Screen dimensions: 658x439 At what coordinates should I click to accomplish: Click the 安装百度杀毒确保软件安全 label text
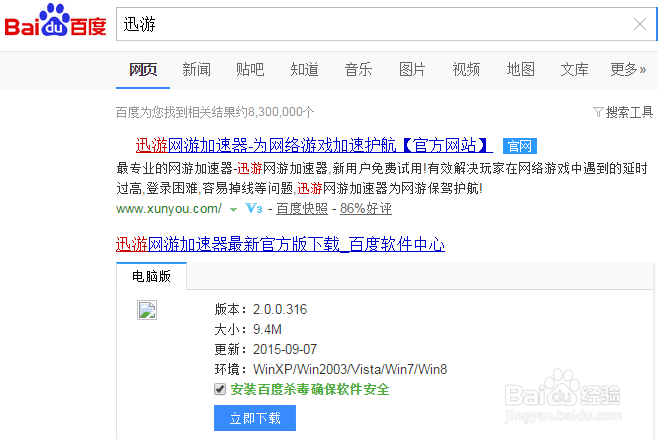pyautogui.click(x=310, y=389)
